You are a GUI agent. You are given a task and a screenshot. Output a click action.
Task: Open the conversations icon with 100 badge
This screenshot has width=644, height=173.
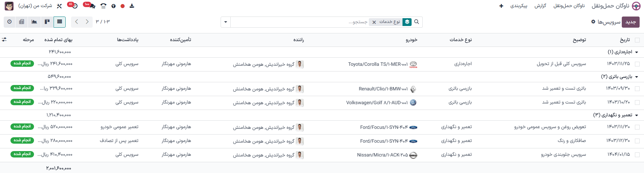tap(92, 6)
